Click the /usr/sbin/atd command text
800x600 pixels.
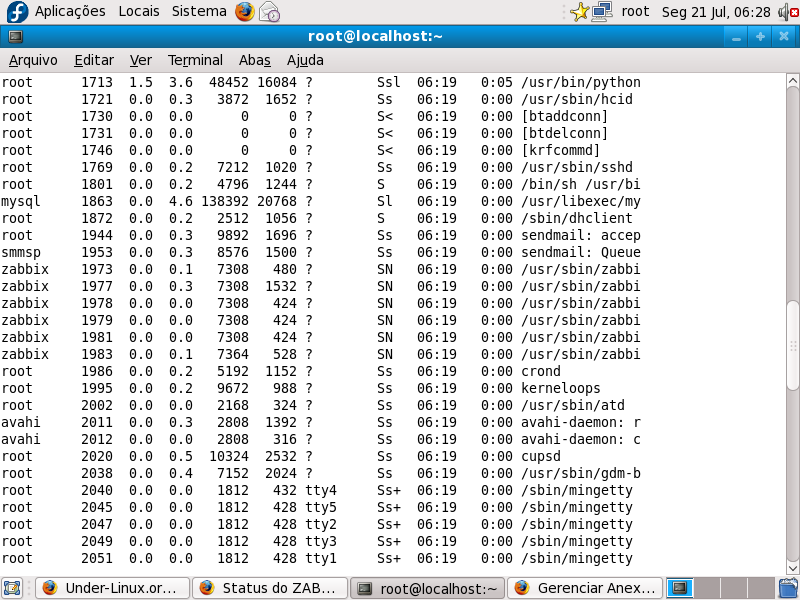tap(572, 405)
